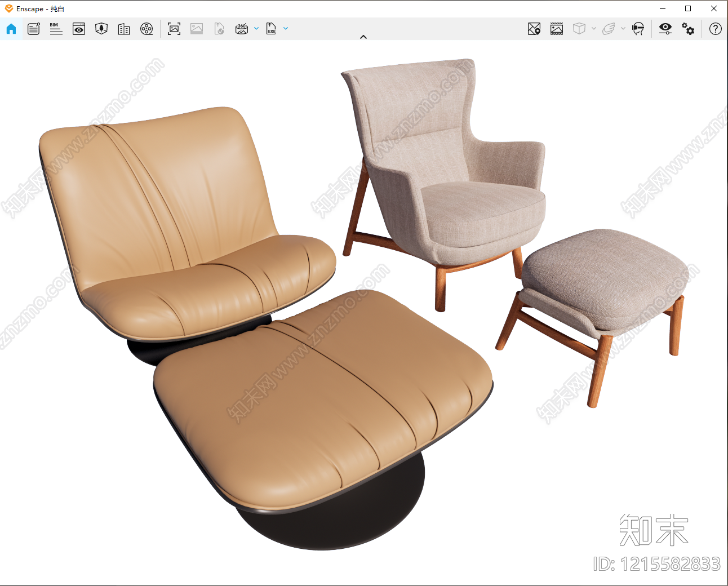Collapse the toolbar with the chevron up
728x586 pixels.
[363, 37]
